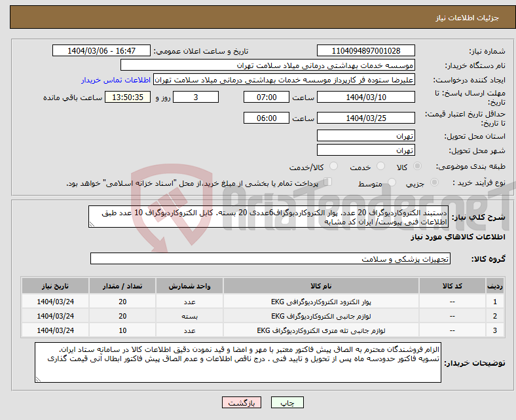Click item name پوار الکترود الکتروکاردیوگرافی EKG
The height and width of the screenshot is (420, 516).
tap(321, 302)
